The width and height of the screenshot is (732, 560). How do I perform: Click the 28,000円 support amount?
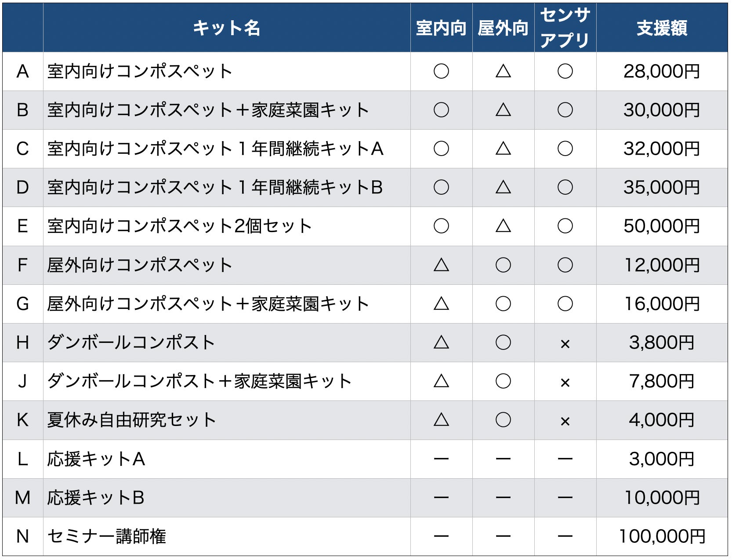(x=662, y=72)
